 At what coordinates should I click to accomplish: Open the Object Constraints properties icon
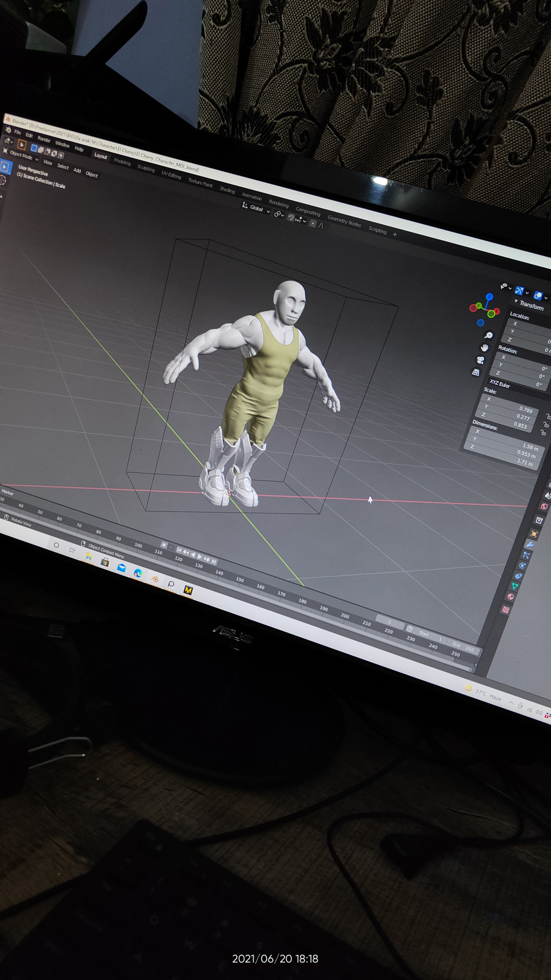[x=518, y=576]
